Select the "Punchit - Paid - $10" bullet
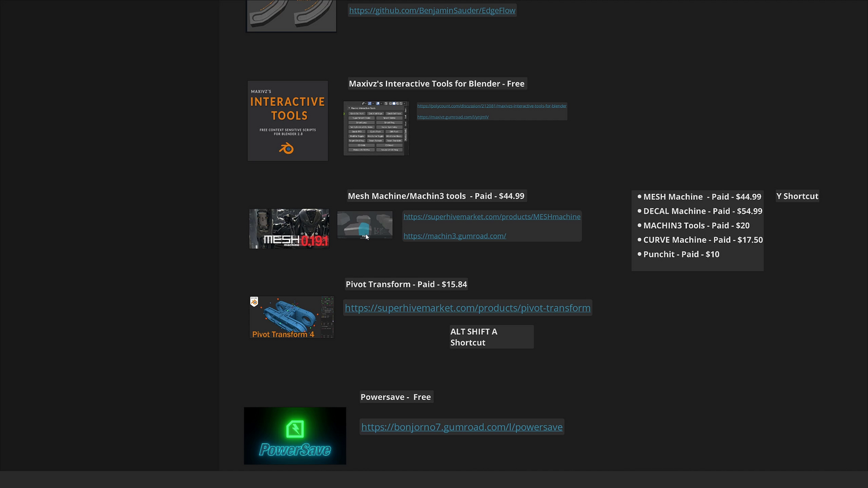Image resolution: width=868 pixels, height=488 pixels. 678,254
